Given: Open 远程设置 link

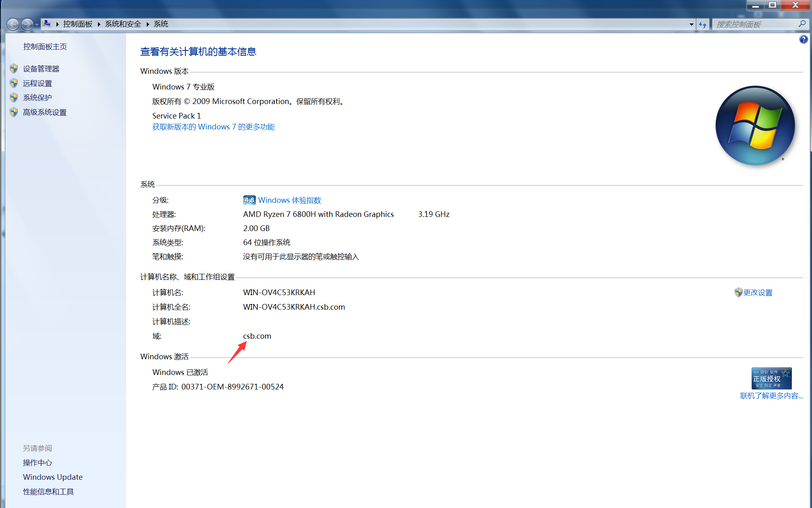Looking at the screenshot, I should click(x=37, y=83).
